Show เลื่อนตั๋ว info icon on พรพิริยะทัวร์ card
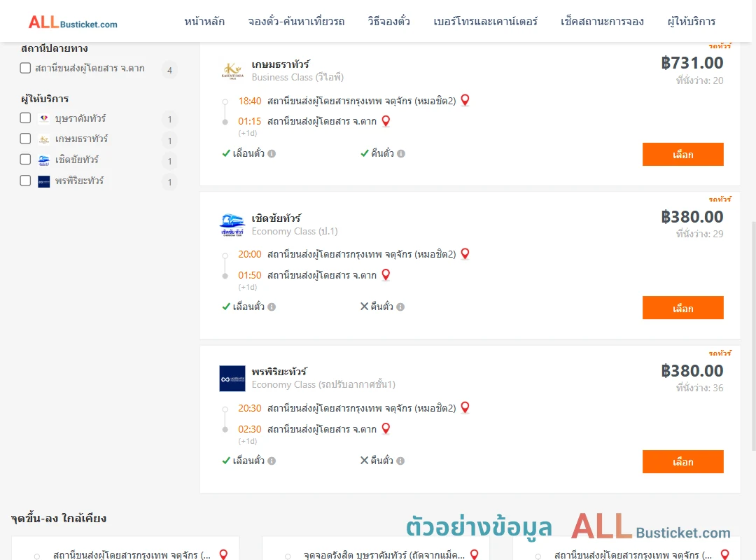This screenshot has width=756, height=560. 272,461
